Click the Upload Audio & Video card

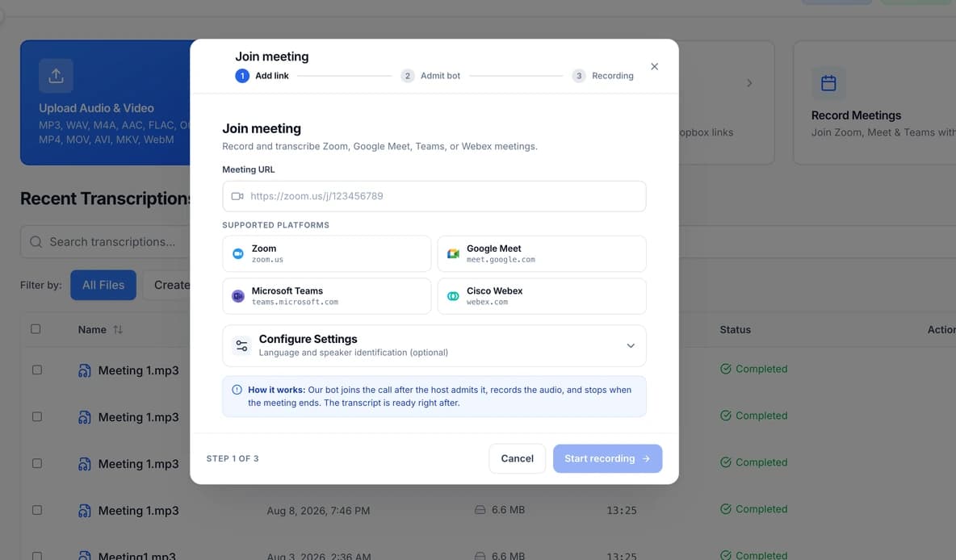(x=106, y=102)
